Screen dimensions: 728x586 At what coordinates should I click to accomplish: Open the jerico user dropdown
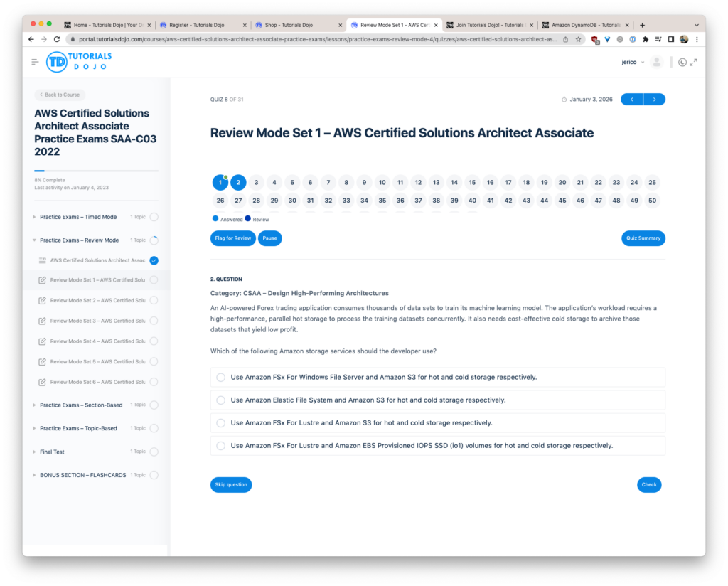(x=633, y=62)
